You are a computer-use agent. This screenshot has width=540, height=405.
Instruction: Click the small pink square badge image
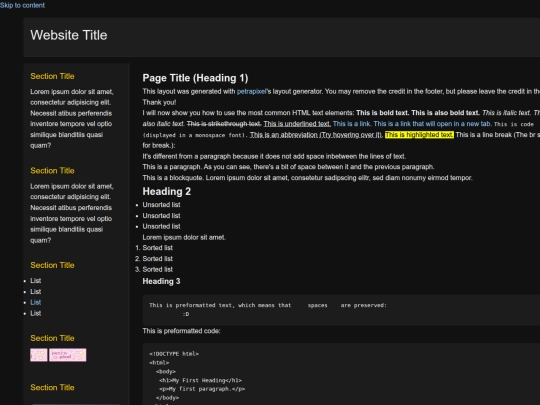coord(39,355)
